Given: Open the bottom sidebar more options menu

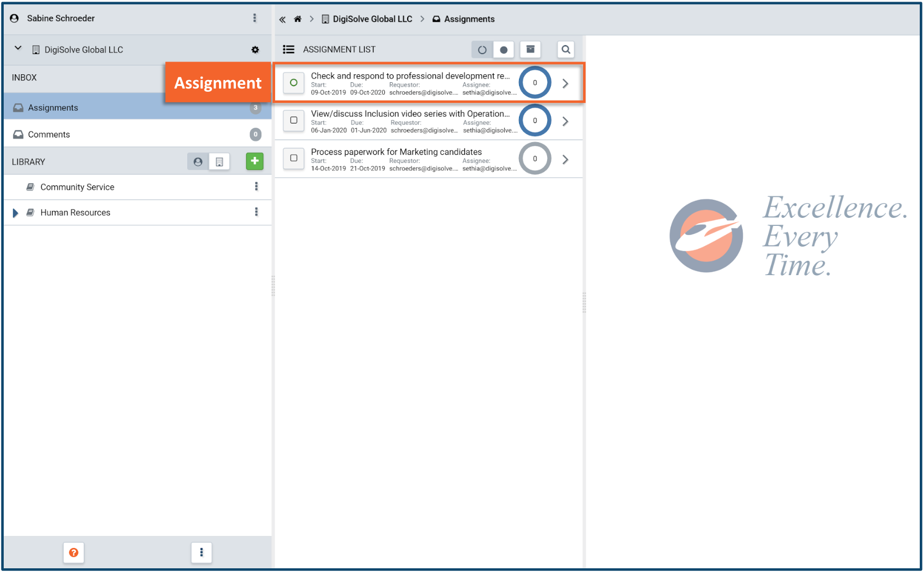Looking at the screenshot, I should coord(201,552).
